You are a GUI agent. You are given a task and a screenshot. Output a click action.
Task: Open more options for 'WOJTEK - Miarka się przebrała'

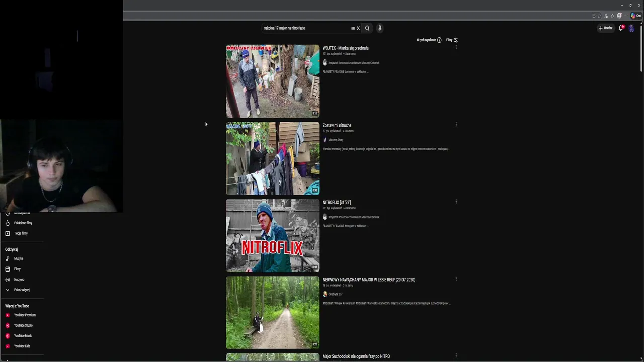(456, 47)
